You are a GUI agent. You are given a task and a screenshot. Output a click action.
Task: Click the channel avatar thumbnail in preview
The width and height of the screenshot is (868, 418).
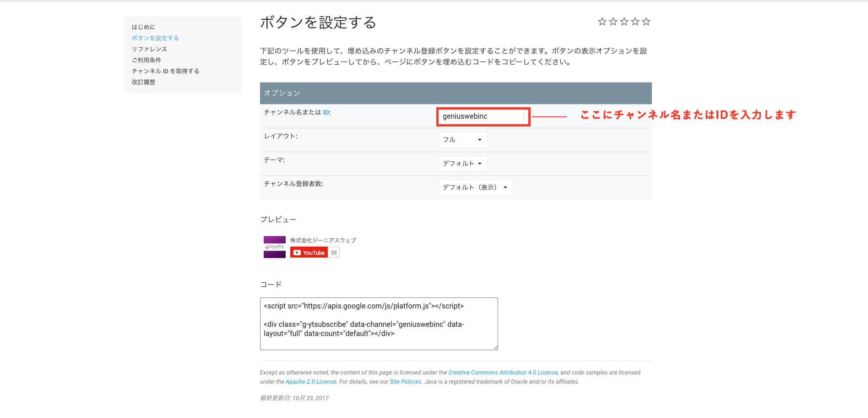pos(275,247)
